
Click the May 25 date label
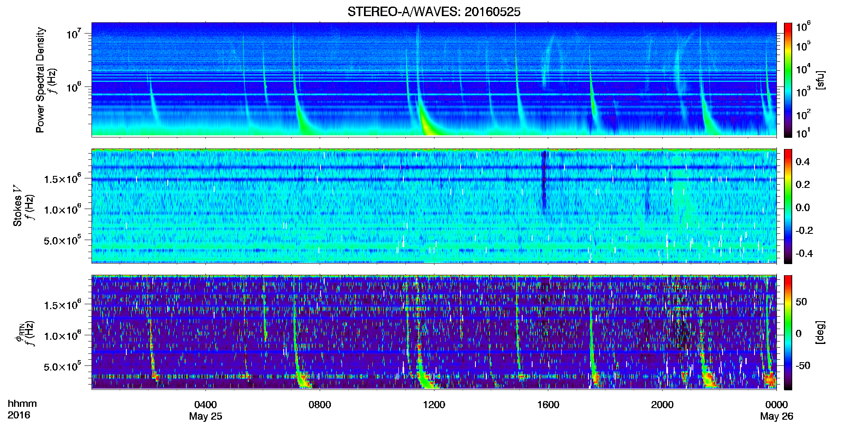click(x=205, y=416)
